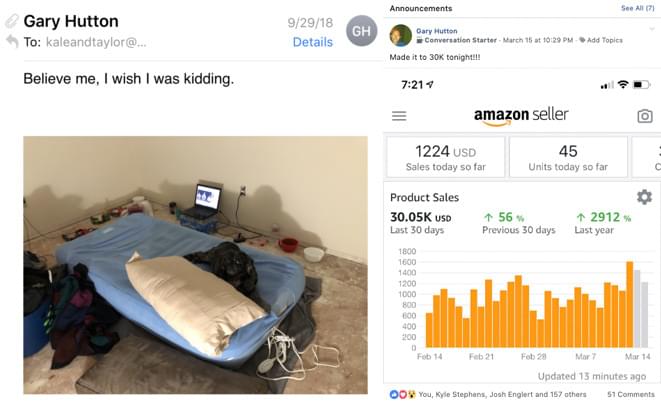The image size is (661, 405).
Task: Select the Units today so far card
Action: (x=568, y=157)
